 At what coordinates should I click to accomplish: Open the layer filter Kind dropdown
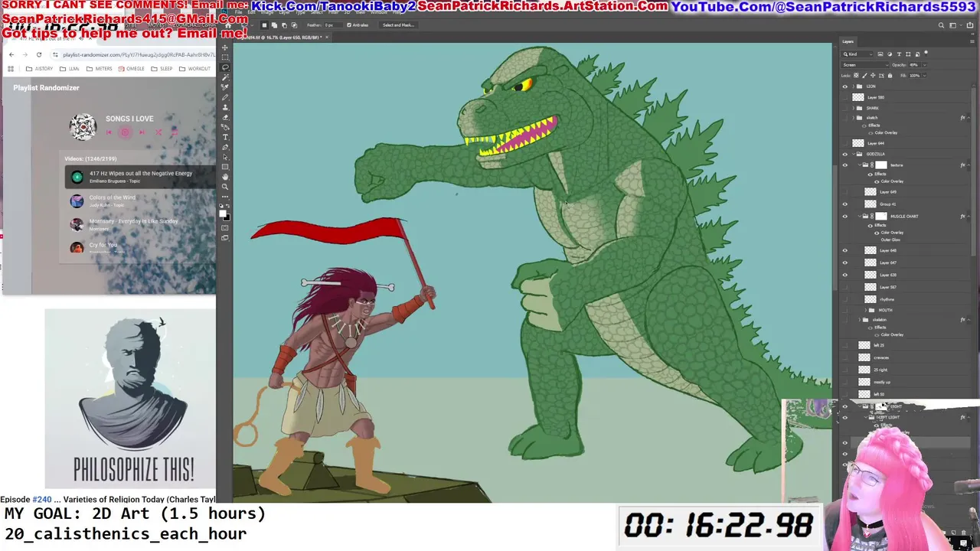tap(857, 54)
